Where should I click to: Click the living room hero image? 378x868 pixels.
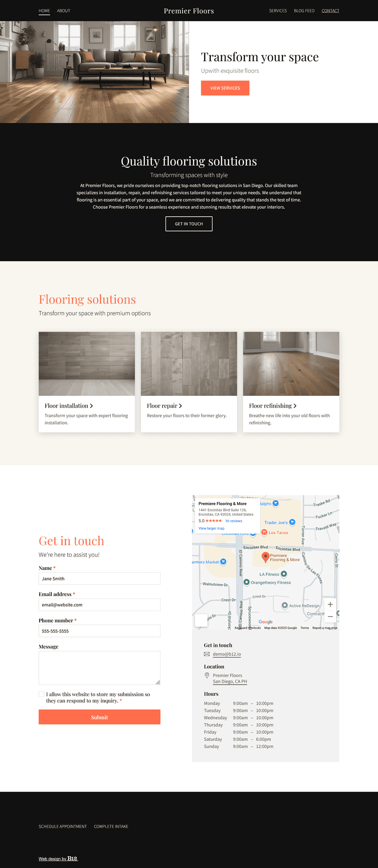click(x=94, y=72)
